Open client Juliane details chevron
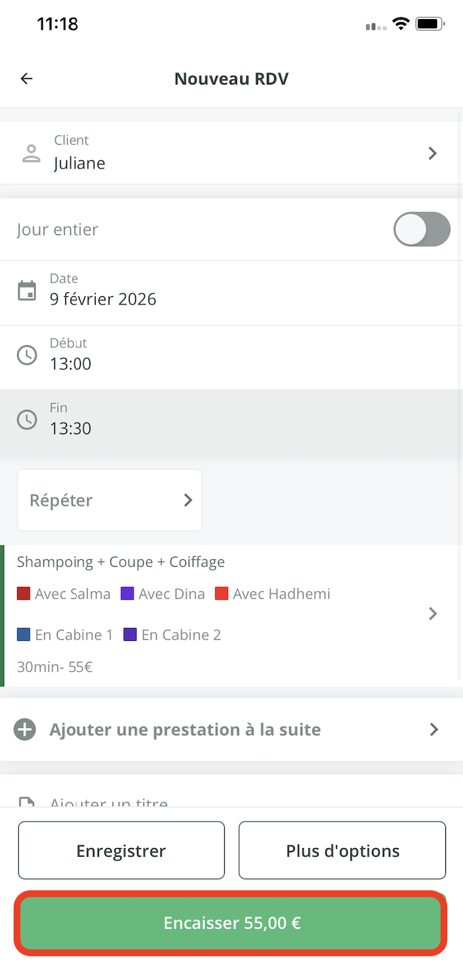The height and width of the screenshot is (980, 463). tap(432, 154)
